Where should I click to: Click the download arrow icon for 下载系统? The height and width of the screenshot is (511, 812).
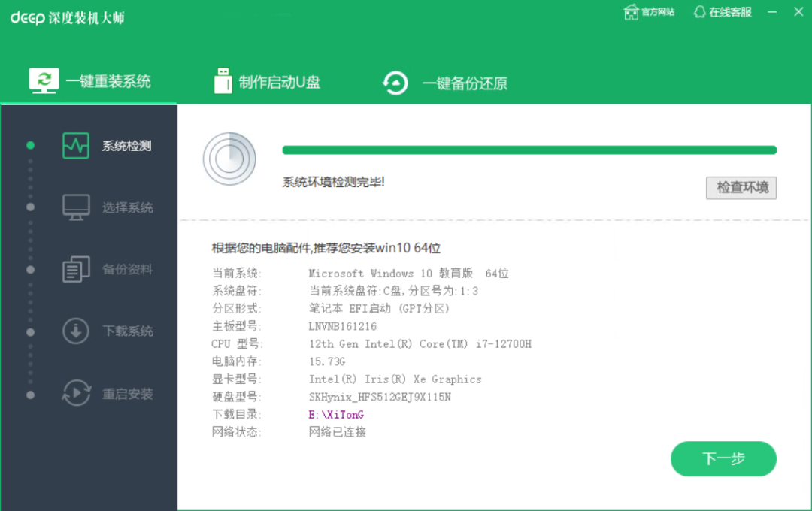point(76,331)
